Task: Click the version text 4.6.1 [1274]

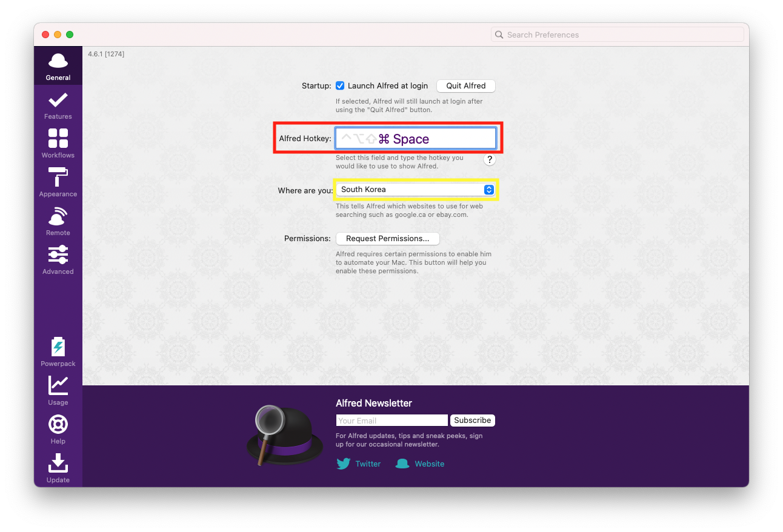Action: click(x=106, y=54)
